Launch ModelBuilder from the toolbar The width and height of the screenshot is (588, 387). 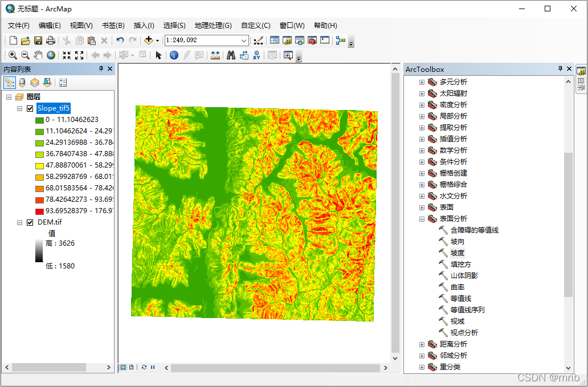click(341, 40)
